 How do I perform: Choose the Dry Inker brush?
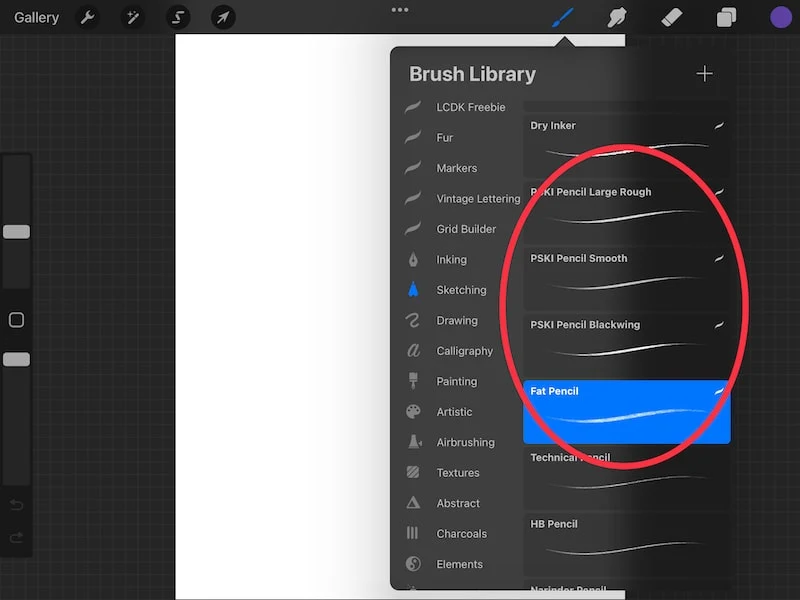(627, 145)
